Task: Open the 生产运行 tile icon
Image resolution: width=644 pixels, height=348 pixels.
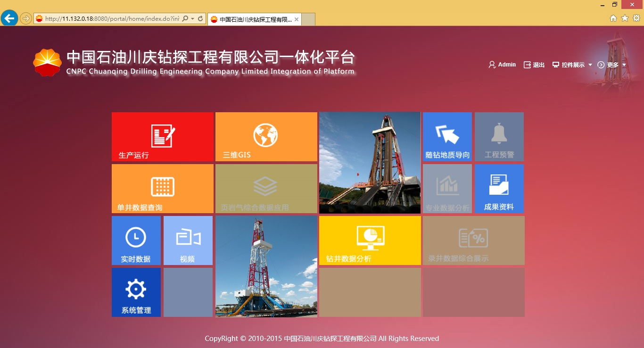Action: coord(163,136)
